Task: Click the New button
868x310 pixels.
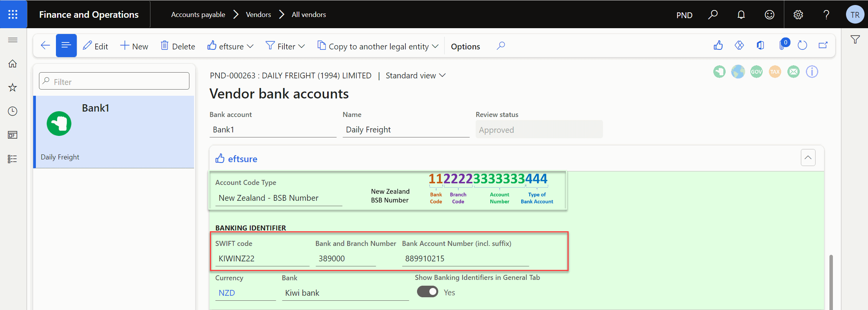Action: [134, 46]
